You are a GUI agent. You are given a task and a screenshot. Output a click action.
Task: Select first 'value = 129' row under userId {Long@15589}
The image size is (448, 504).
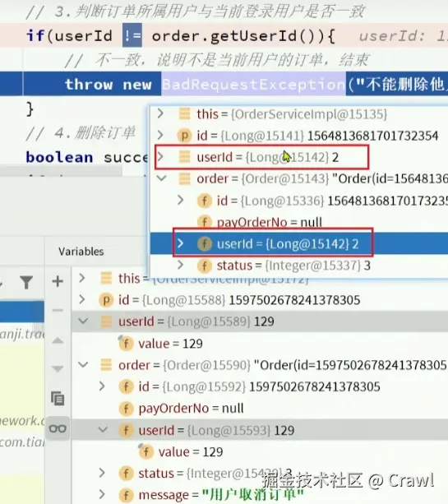coord(260,344)
